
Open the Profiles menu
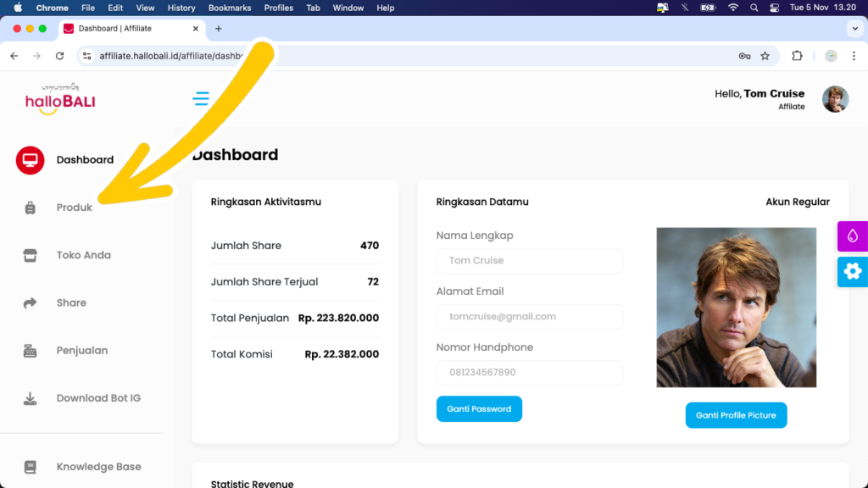pyautogui.click(x=278, y=8)
